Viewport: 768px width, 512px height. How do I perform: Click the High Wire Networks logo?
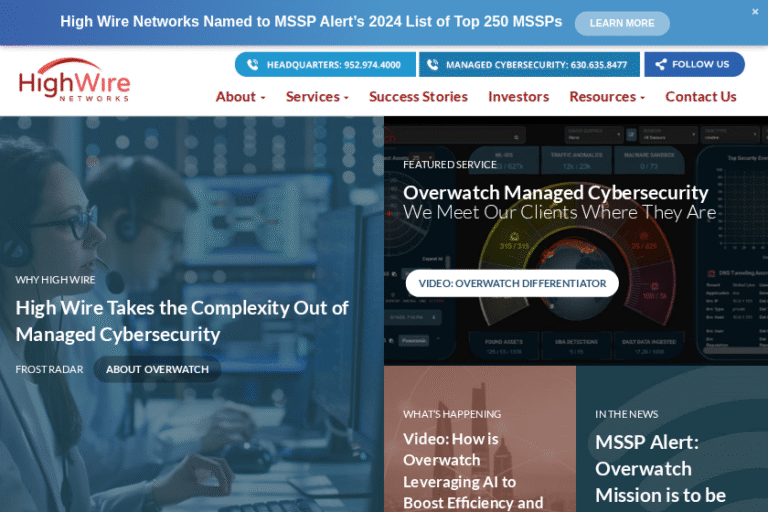point(74,80)
